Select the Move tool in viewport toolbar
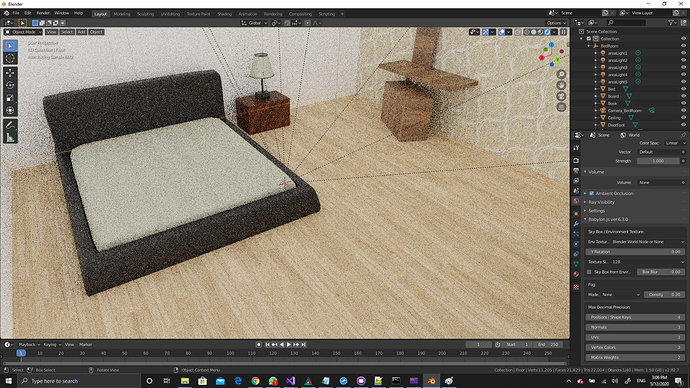 click(x=10, y=73)
